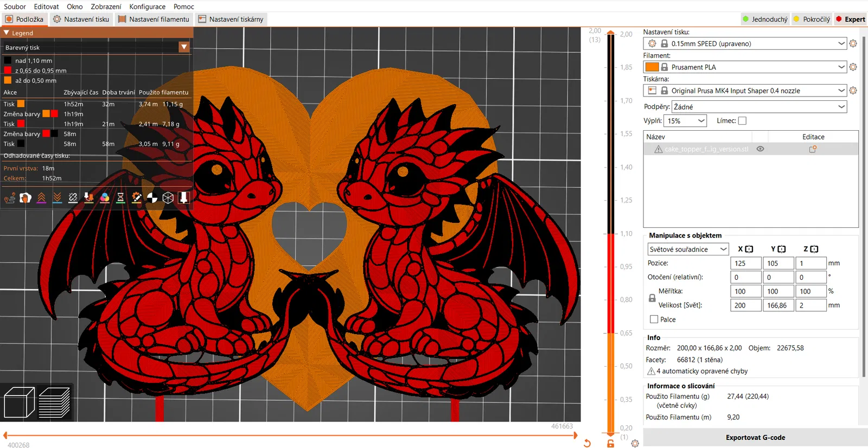
Task: Enable the Límec checkbox
Action: (742, 121)
